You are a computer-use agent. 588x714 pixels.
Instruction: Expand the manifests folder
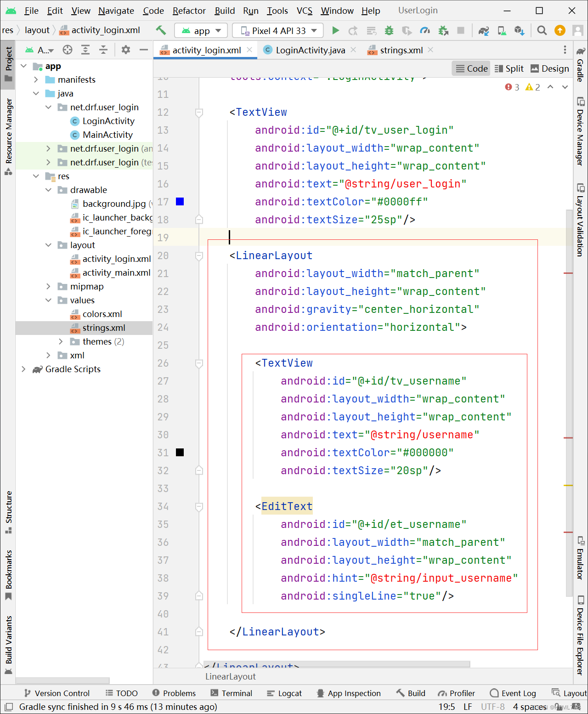click(36, 79)
